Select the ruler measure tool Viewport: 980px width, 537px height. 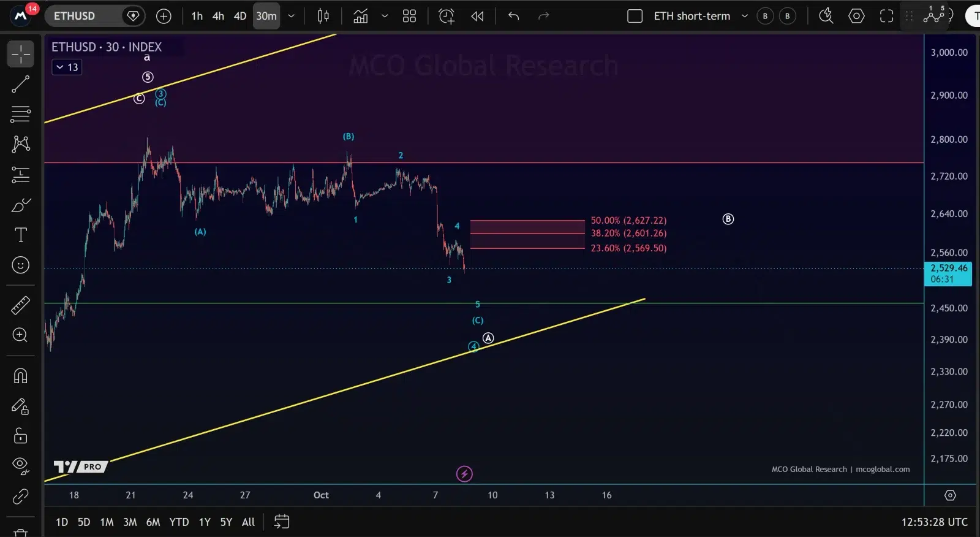(x=20, y=305)
